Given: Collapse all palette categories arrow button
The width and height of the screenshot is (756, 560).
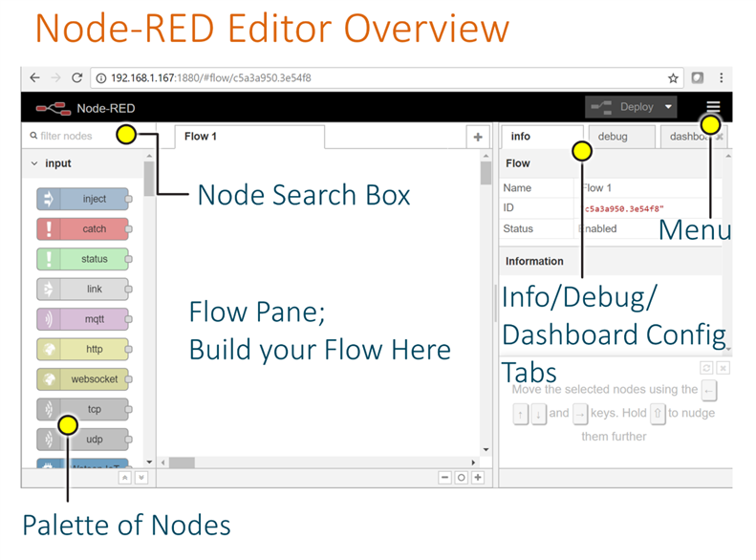Looking at the screenshot, I should 125,478.
